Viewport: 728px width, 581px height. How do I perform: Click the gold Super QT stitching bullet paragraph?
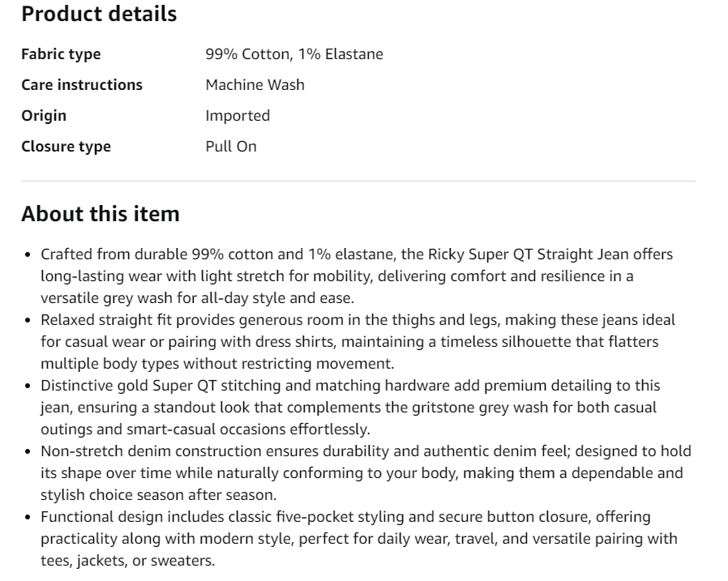click(x=350, y=407)
